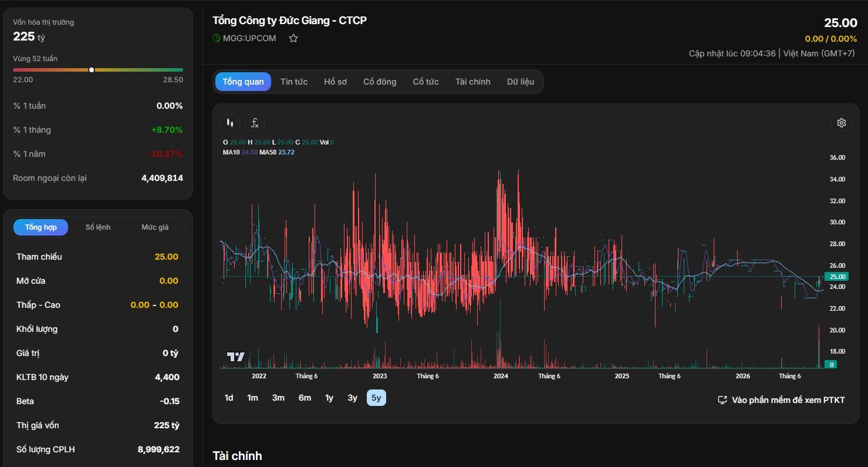Image resolution: width=868 pixels, height=467 pixels.
Task: Click the icon beside MGG:UPCOM ticker
Action: [217, 38]
